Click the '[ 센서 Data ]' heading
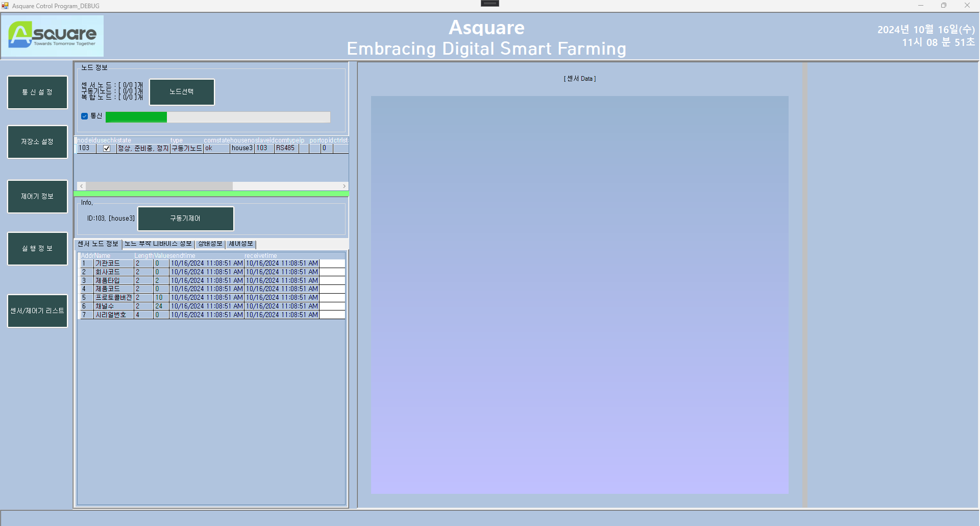 click(580, 79)
